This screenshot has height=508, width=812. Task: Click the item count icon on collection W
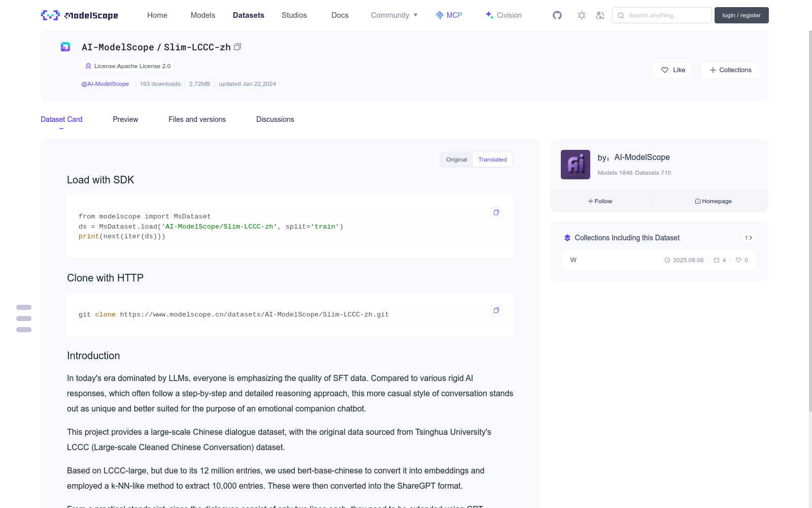[720, 260]
